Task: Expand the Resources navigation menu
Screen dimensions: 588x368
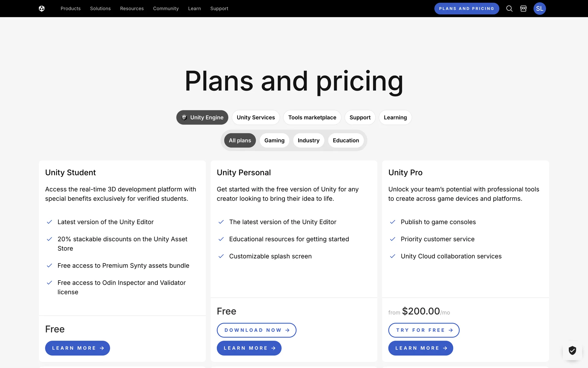Action: point(132,9)
